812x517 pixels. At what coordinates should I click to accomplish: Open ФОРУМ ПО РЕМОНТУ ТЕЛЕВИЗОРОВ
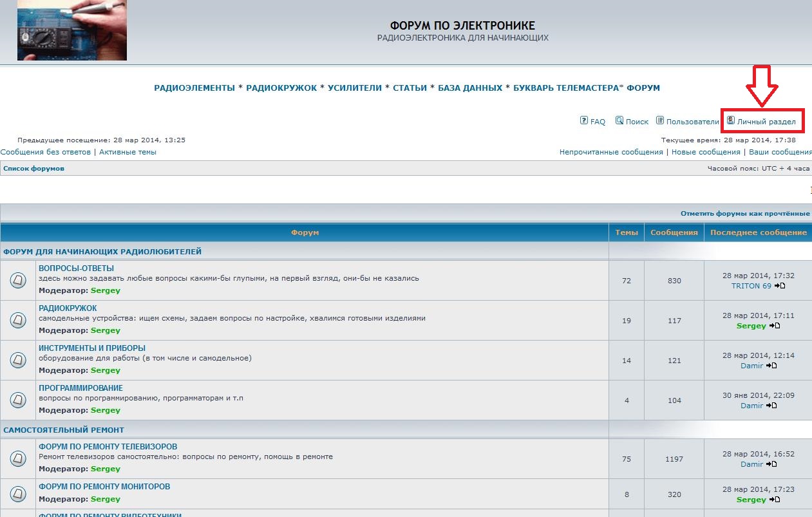pyautogui.click(x=108, y=447)
